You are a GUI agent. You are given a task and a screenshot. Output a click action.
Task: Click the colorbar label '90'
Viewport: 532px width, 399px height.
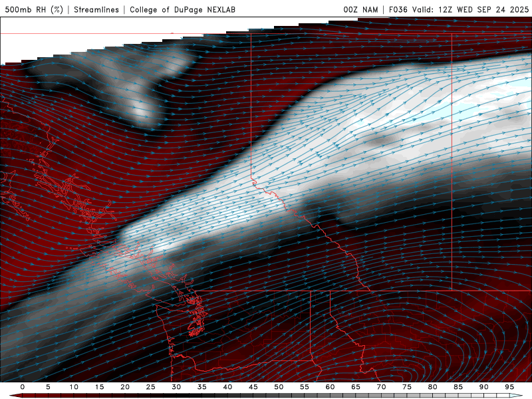pyautogui.click(x=484, y=387)
